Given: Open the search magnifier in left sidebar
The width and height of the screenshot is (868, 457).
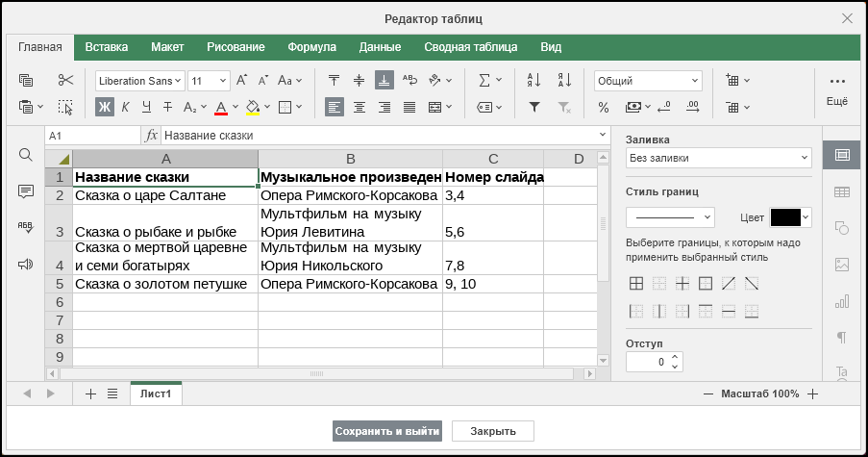Looking at the screenshot, I should [x=25, y=155].
